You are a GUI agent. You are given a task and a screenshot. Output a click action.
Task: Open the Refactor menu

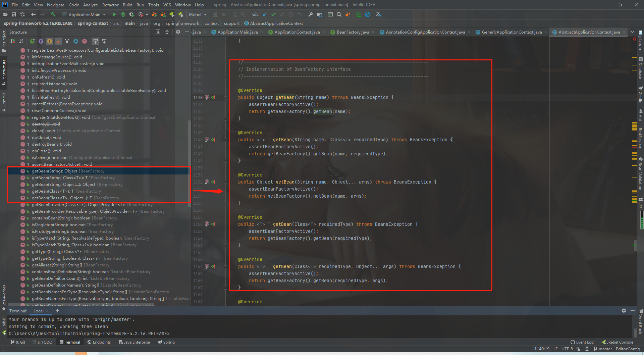(110, 5)
